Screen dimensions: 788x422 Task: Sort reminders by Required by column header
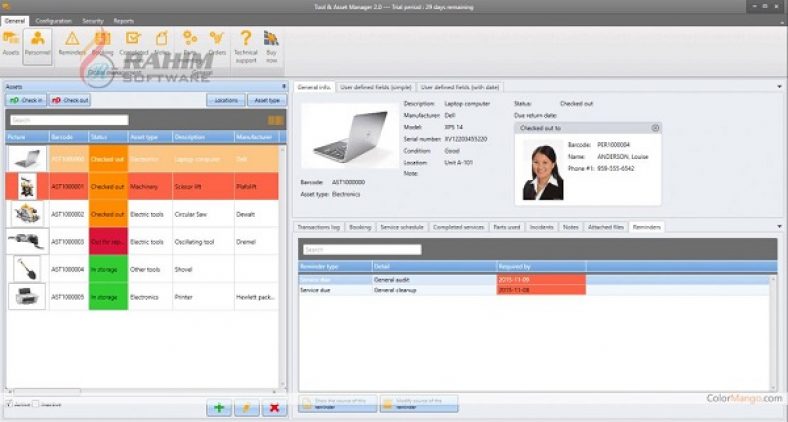(541, 266)
